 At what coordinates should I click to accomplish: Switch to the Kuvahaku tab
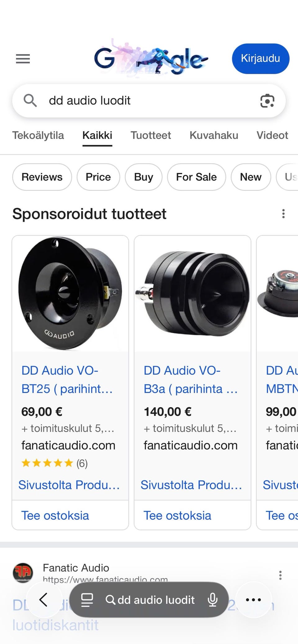214,135
